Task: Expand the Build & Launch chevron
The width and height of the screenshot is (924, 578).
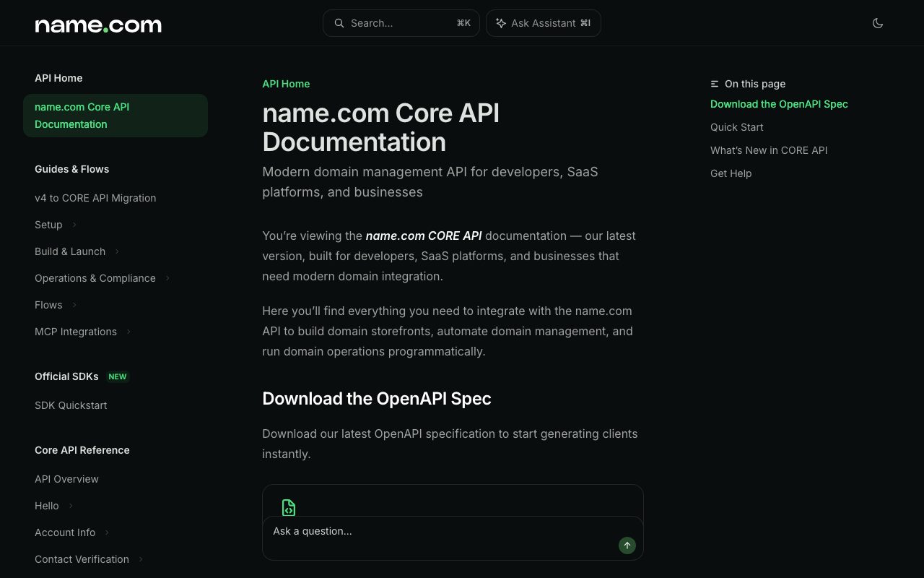Action: click(x=117, y=251)
